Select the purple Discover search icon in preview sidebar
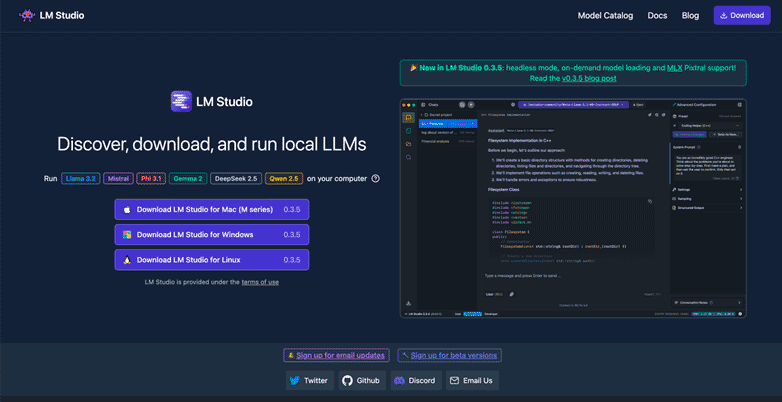Image resolution: width=782 pixels, height=402 pixels. tap(408, 157)
